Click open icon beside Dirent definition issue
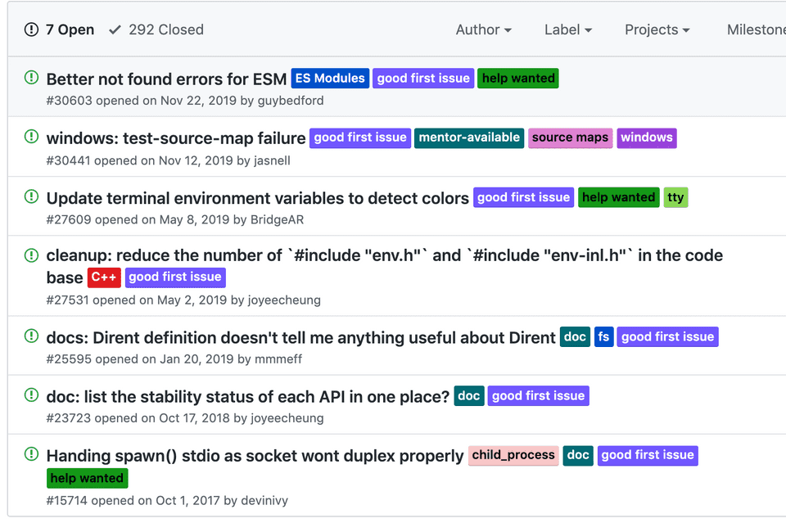This screenshot has width=786, height=532. 31,336
